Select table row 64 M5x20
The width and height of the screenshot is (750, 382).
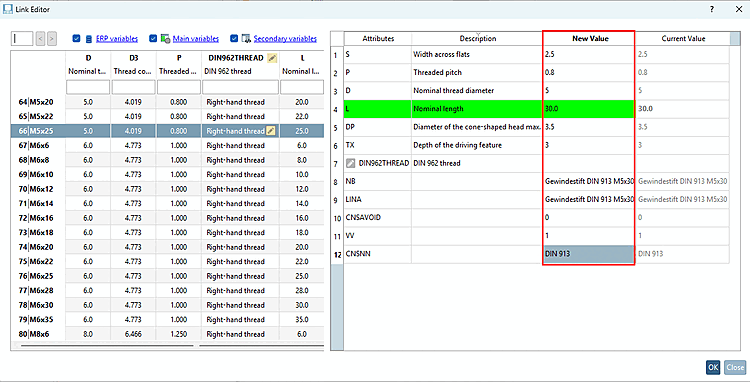point(167,102)
